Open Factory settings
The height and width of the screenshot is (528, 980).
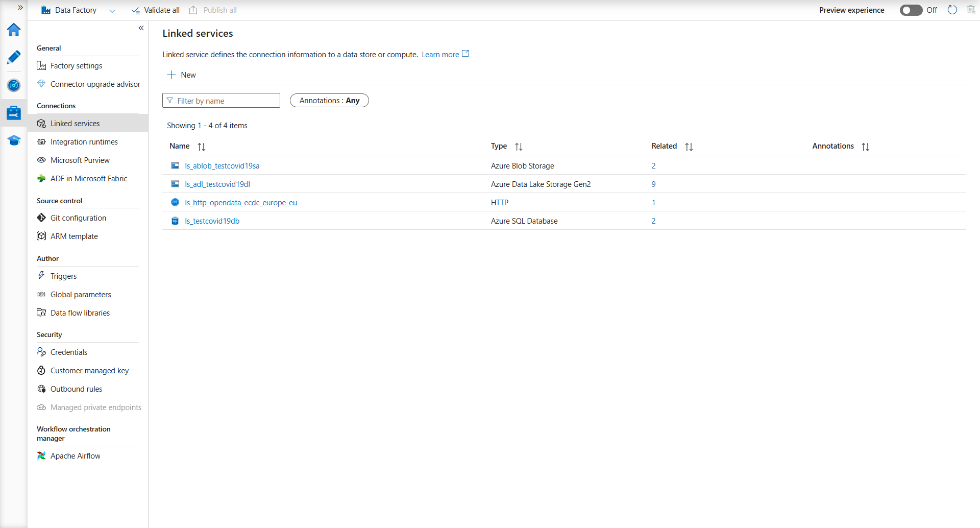click(76, 66)
